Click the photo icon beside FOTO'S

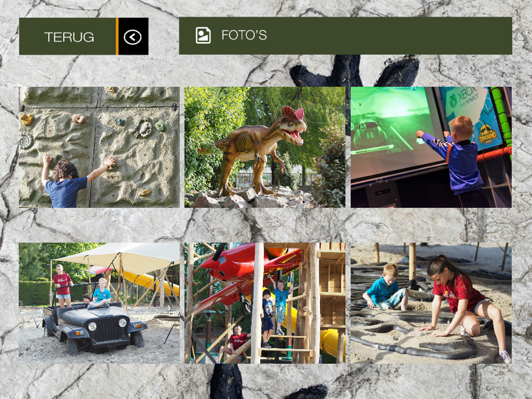(203, 35)
